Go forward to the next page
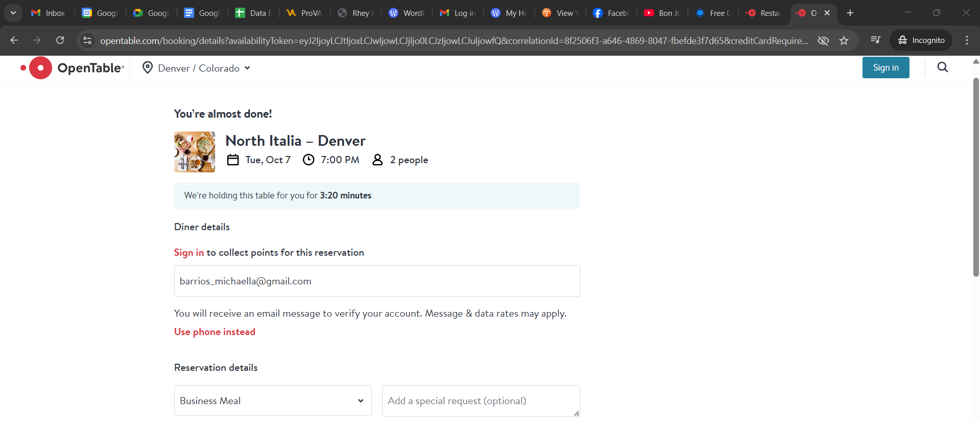The height and width of the screenshot is (421, 980). [x=37, y=40]
